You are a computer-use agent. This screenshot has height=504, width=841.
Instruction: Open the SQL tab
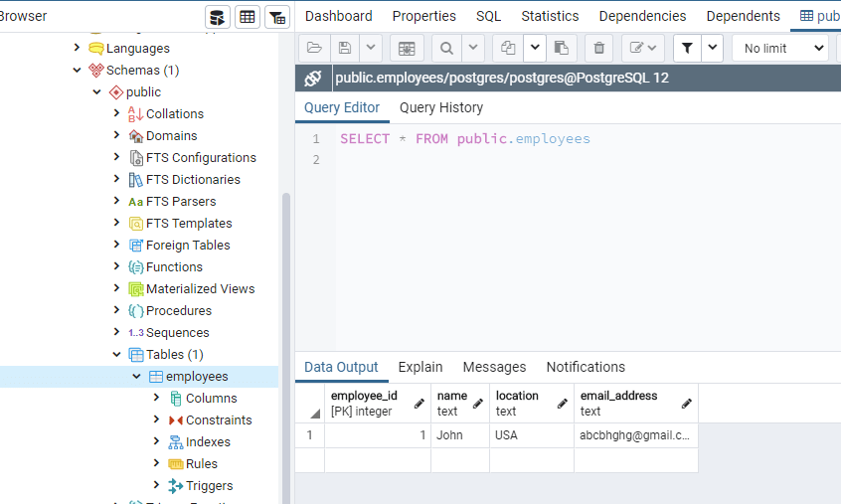489,16
